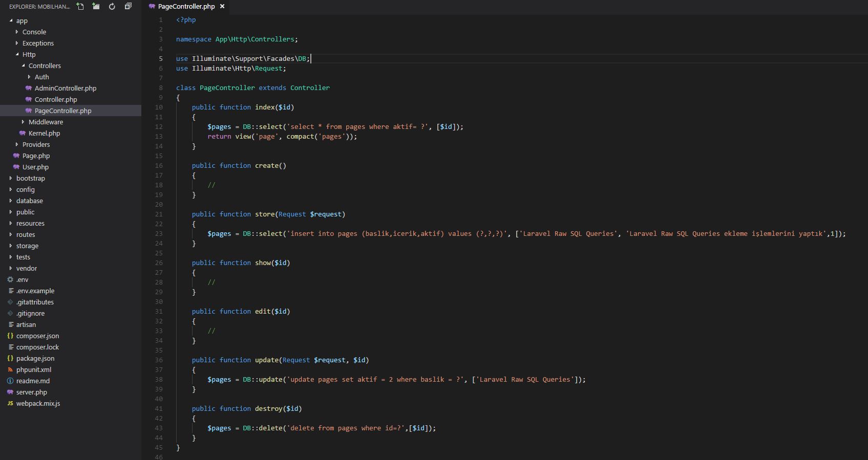Click the info icon beside readme.md
This screenshot has width=868, height=460.
point(10,381)
